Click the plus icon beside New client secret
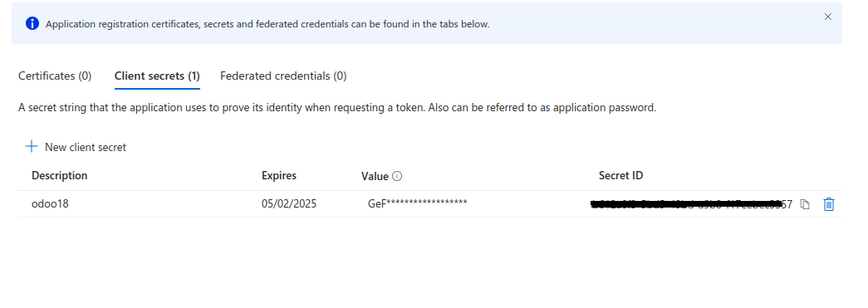Viewport: 868px width, 308px height. (x=32, y=147)
